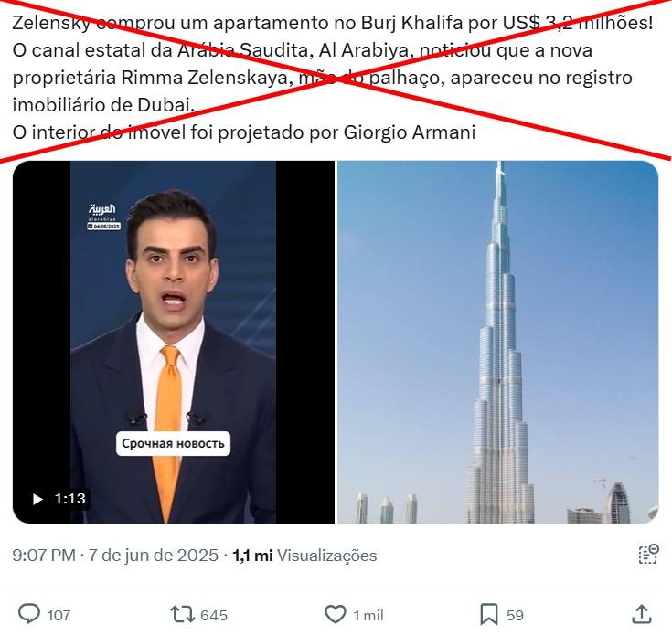
Task: Open the Burj Khalifa photo
Action: click(498, 342)
